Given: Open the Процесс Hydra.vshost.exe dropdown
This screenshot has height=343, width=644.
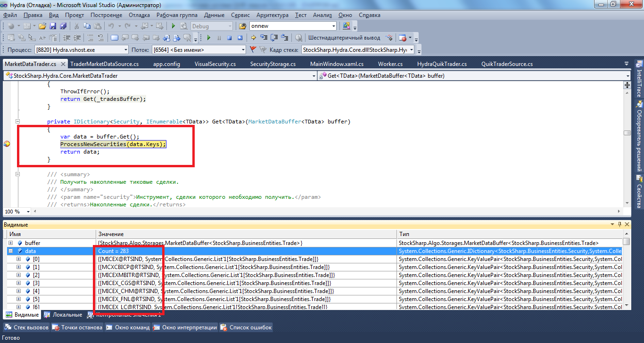Looking at the screenshot, I should tap(125, 49).
